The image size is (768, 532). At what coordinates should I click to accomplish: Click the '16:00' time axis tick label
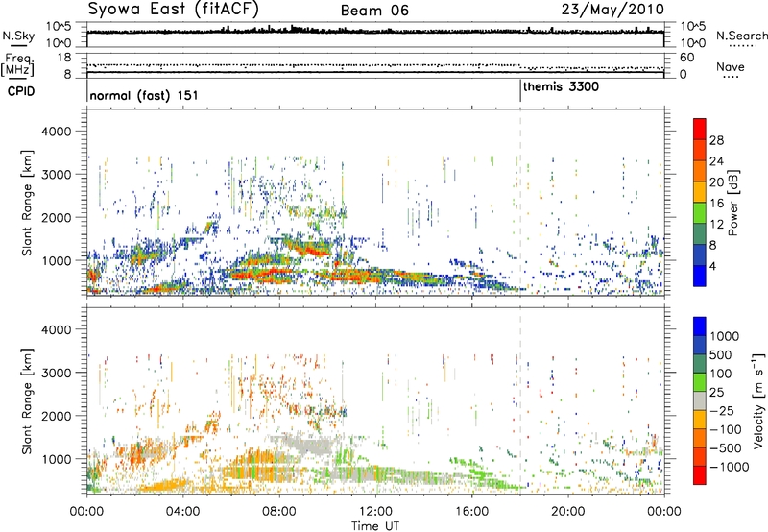click(x=471, y=512)
